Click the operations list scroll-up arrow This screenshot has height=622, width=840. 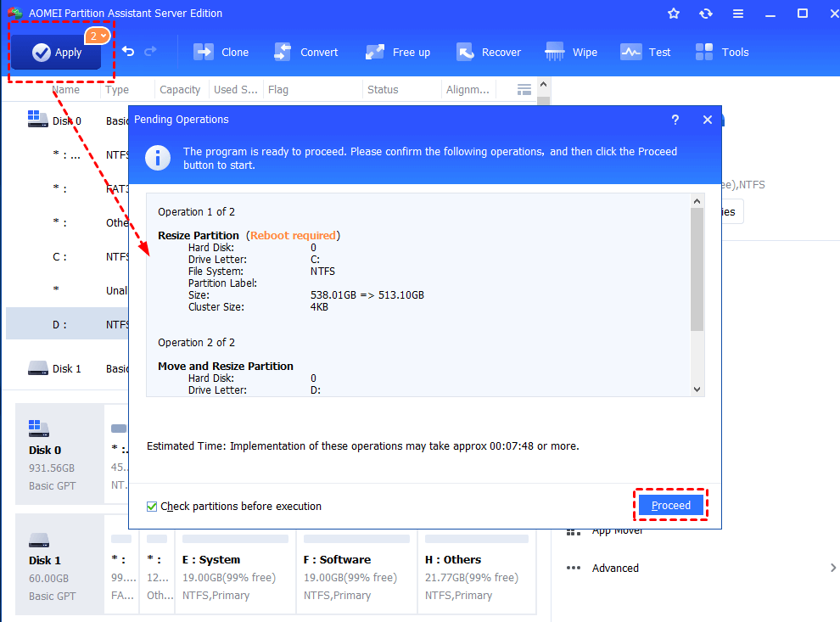click(x=697, y=201)
